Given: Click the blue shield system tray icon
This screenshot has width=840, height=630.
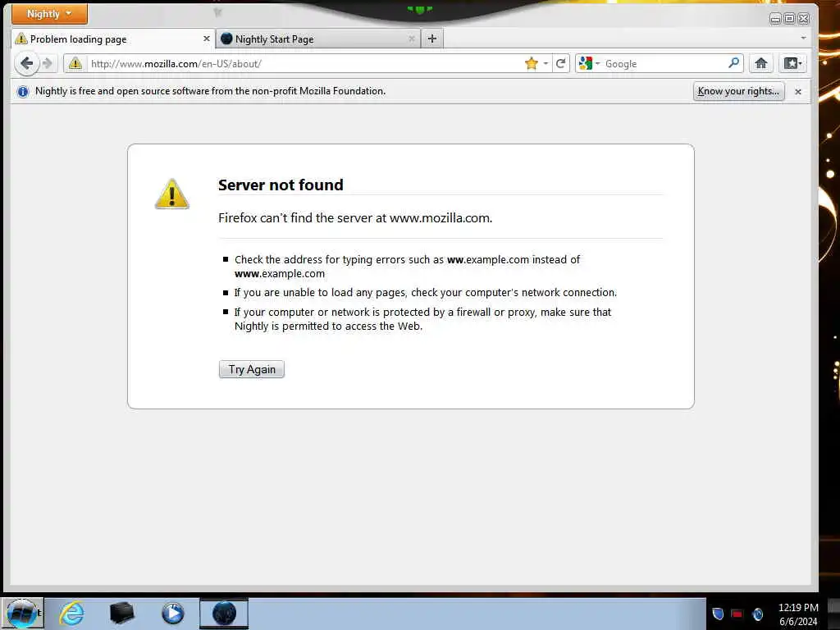Looking at the screenshot, I should tap(718, 614).
